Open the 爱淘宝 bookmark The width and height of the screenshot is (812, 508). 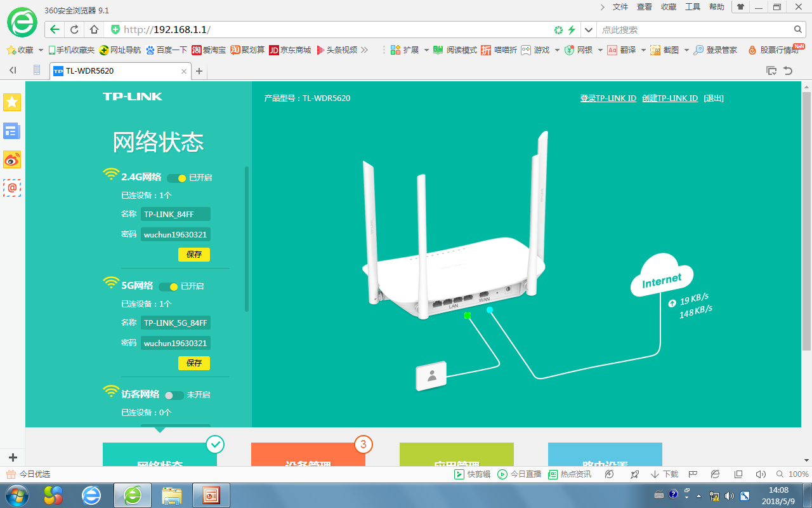pyautogui.click(x=209, y=50)
